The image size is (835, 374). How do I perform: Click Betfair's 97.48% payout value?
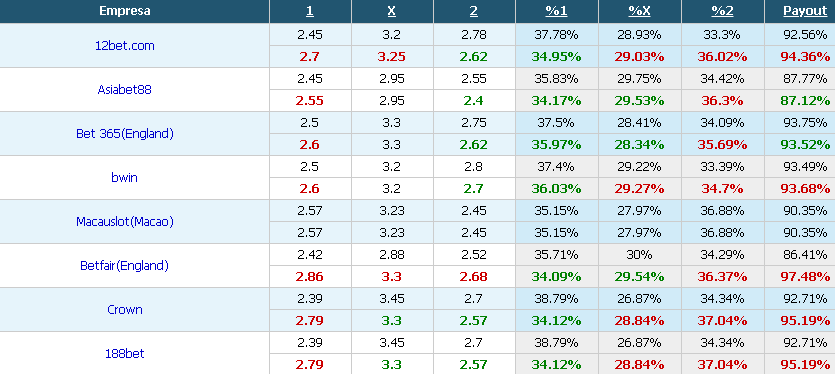tap(805, 277)
